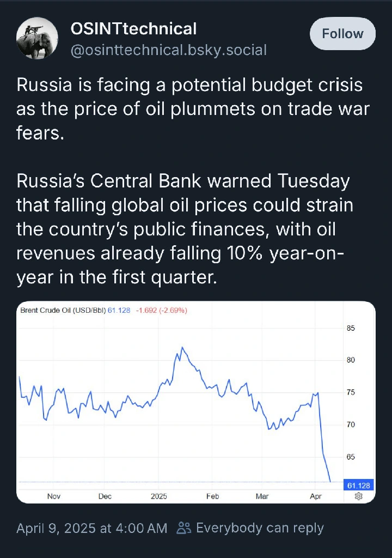
Task: Click the Everybody can reply label
Action: (260, 527)
